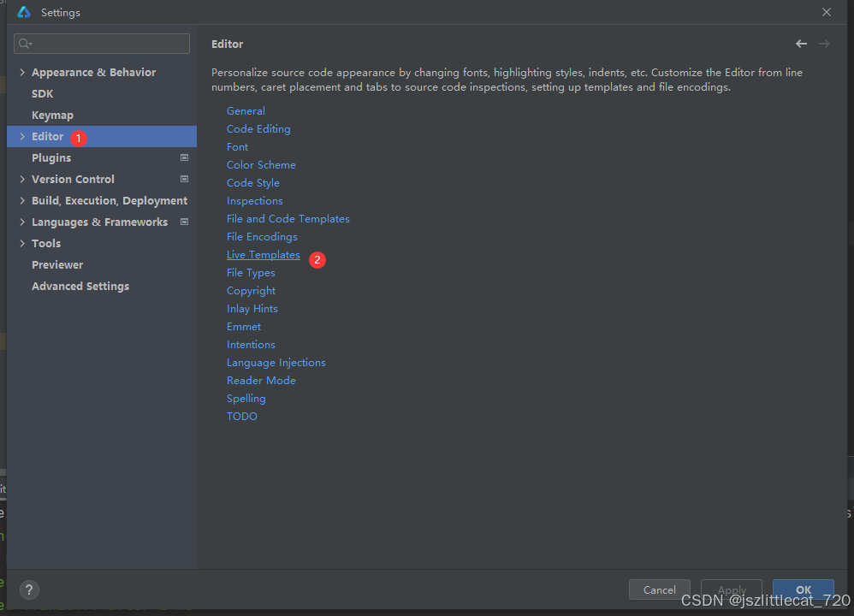Expand the Editor tree node
The image size is (854, 616).
tap(22, 137)
